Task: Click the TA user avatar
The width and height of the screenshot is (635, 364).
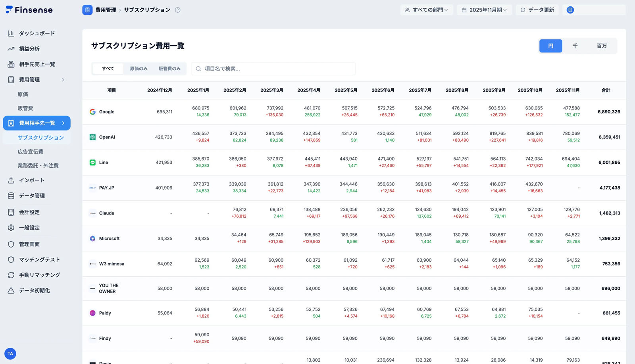Action: tap(10, 354)
